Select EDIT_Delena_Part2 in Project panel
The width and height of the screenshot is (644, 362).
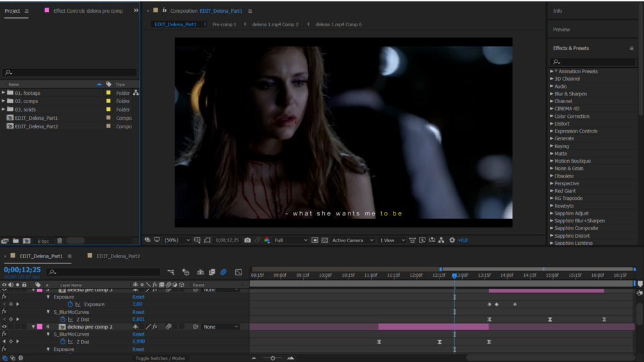click(36, 126)
